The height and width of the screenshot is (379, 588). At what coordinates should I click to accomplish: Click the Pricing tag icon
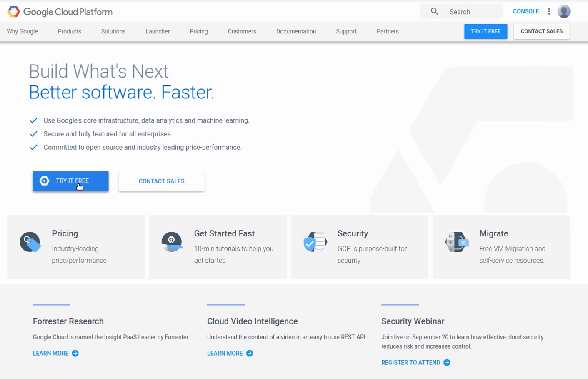tap(30, 242)
